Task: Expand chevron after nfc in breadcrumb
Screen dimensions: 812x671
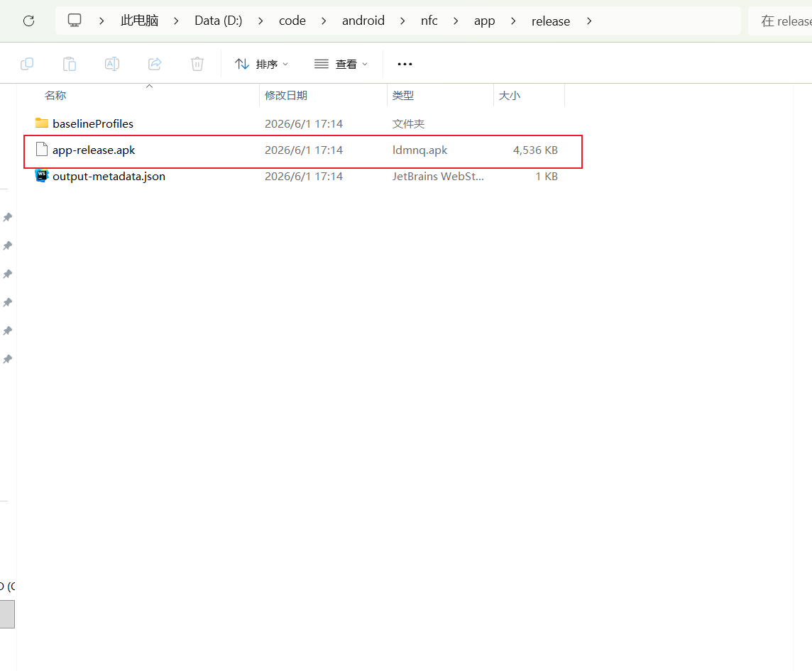Action: (456, 21)
